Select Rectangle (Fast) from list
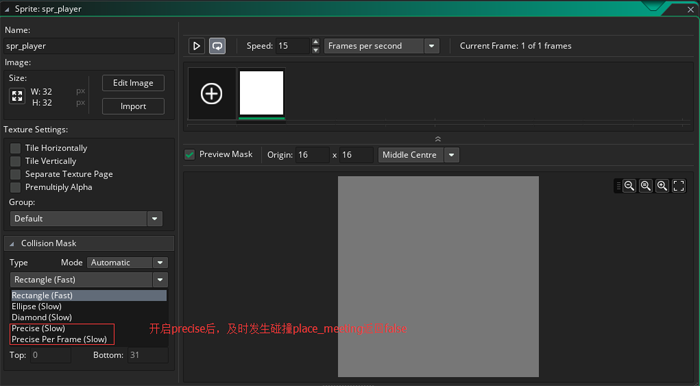Image resolution: width=700 pixels, height=386 pixels. coord(89,295)
